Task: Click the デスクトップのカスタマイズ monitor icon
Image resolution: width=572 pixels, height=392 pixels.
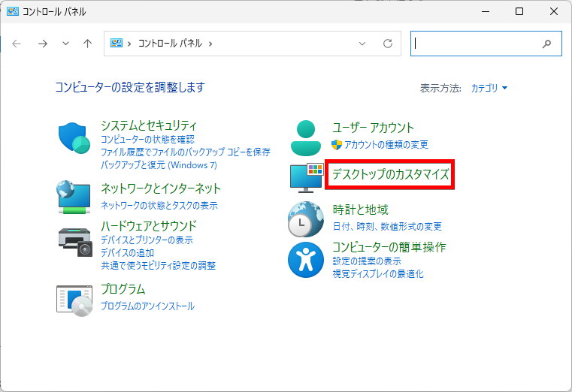Action: [307, 178]
